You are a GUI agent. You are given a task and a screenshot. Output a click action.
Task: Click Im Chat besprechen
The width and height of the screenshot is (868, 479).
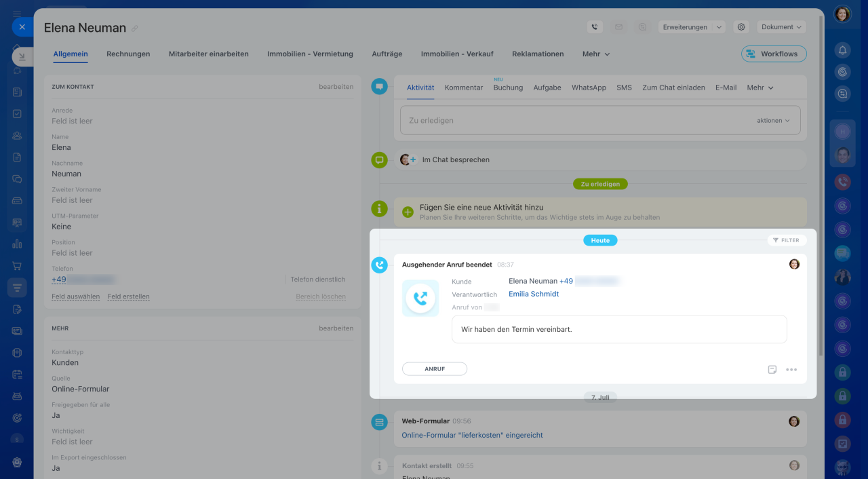tap(456, 160)
